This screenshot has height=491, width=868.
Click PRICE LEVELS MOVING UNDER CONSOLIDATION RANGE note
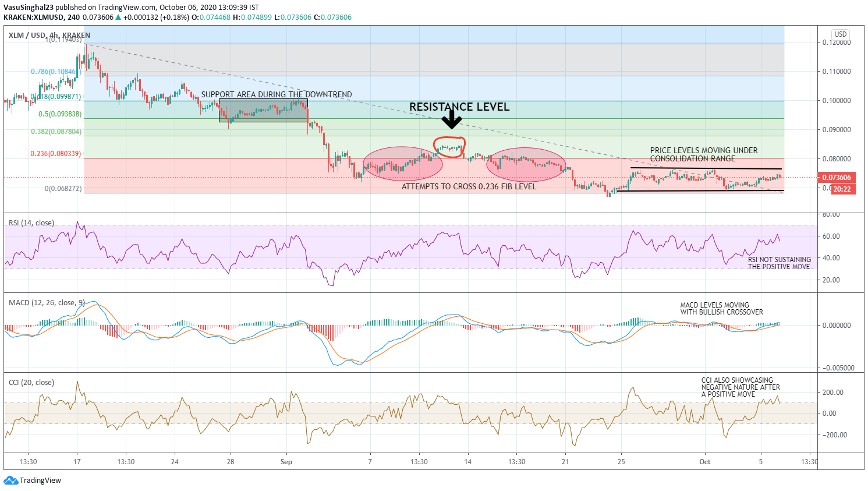click(704, 154)
